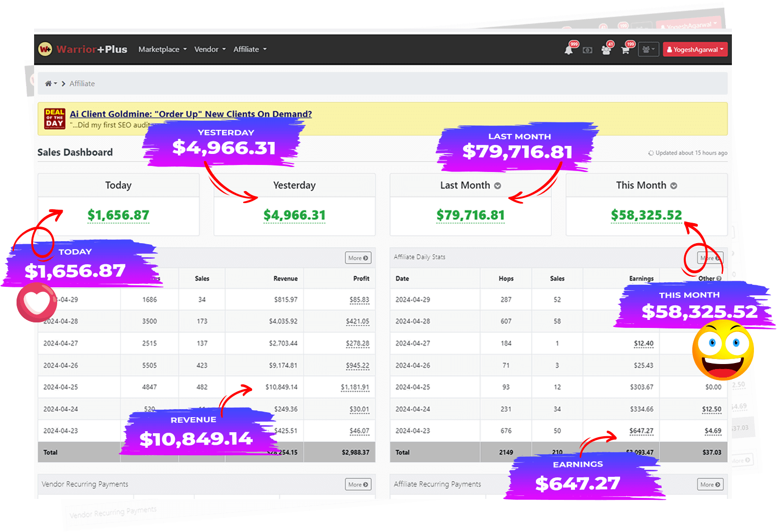
Task: Expand the This Month chevron selector
Action: coord(674,186)
